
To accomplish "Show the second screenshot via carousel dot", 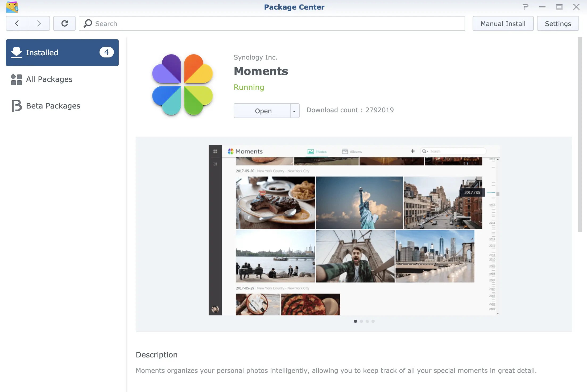I will coord(361,321).
